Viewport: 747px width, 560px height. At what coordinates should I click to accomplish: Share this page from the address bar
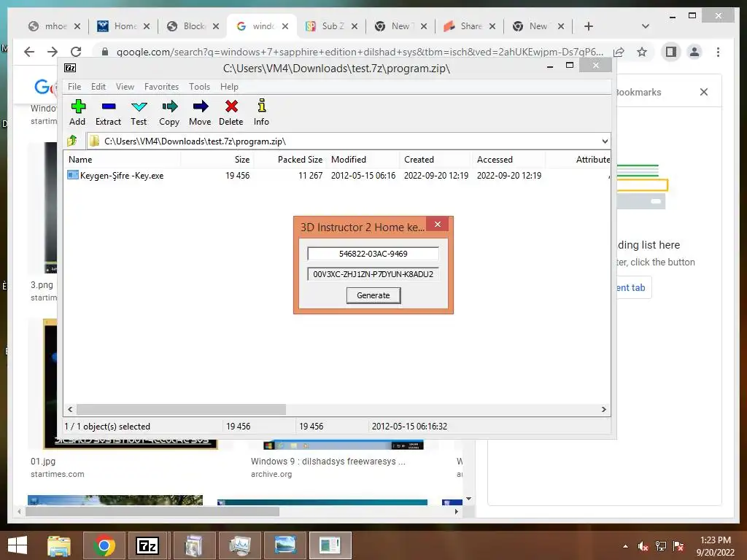(x=619, y=52)
